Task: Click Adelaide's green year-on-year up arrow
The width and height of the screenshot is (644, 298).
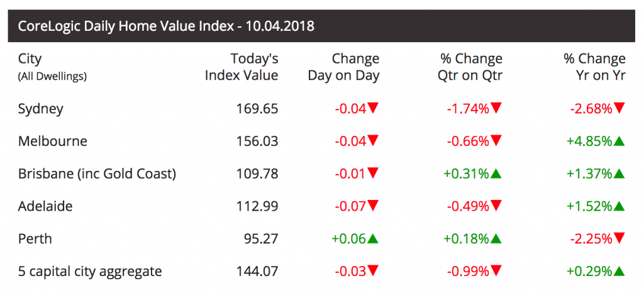Action: tap(619, 206)
